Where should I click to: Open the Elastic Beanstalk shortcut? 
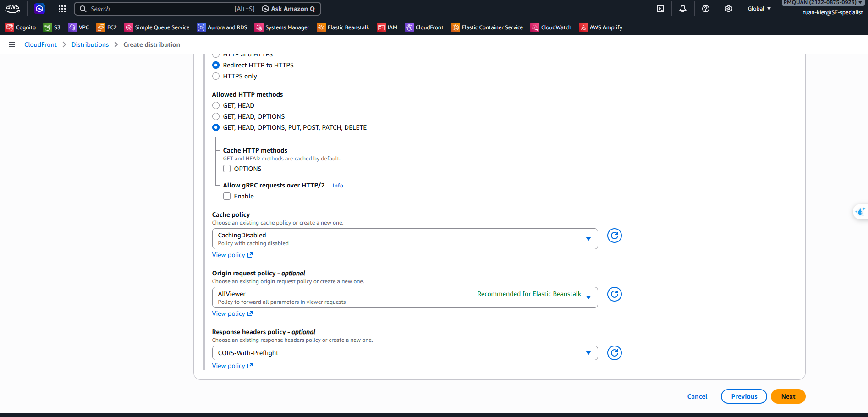point(343,27)
